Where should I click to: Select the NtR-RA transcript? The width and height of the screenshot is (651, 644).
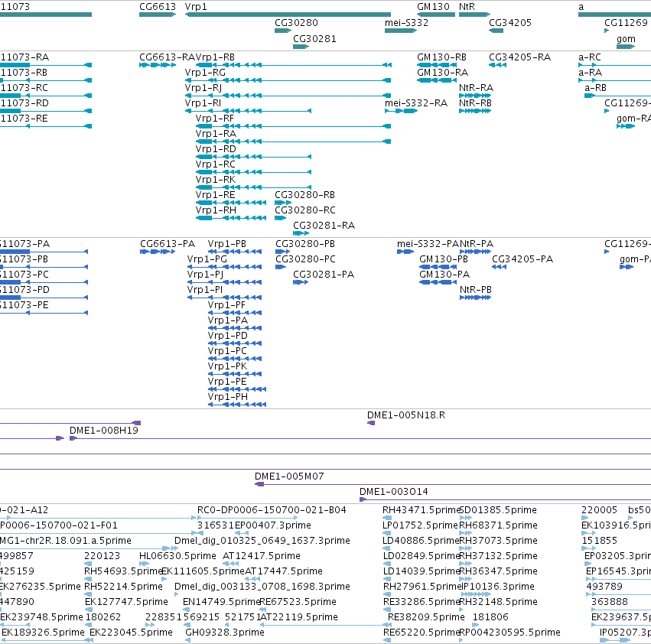pyautogui.click(x=475, y=96)
